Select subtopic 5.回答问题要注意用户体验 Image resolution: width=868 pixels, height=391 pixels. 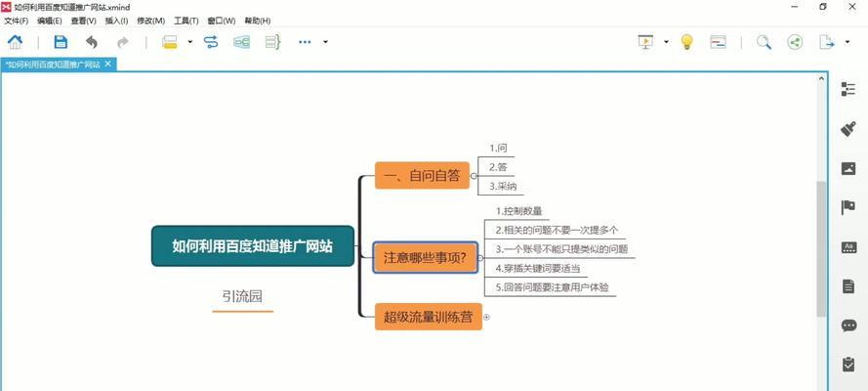(x=553, y=288)
